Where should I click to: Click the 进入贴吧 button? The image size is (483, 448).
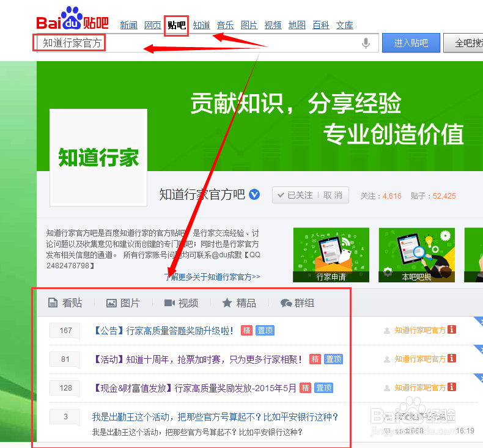coord(411,43)
